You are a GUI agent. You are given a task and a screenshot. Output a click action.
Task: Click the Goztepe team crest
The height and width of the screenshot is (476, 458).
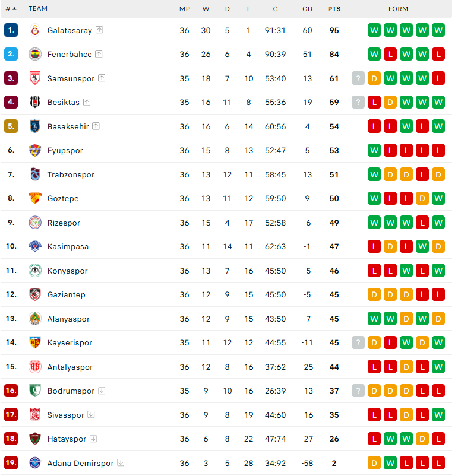point(35,198)
